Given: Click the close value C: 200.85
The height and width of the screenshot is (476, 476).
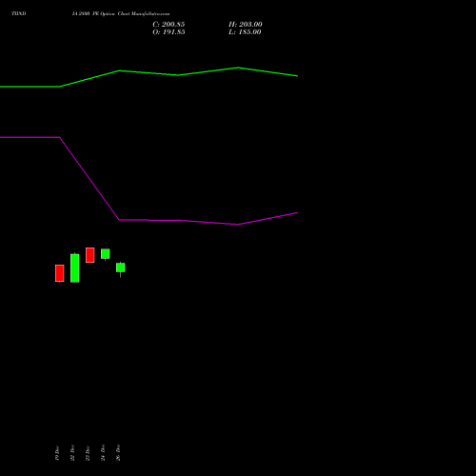Looking at the screenshot, I should 169,25.
